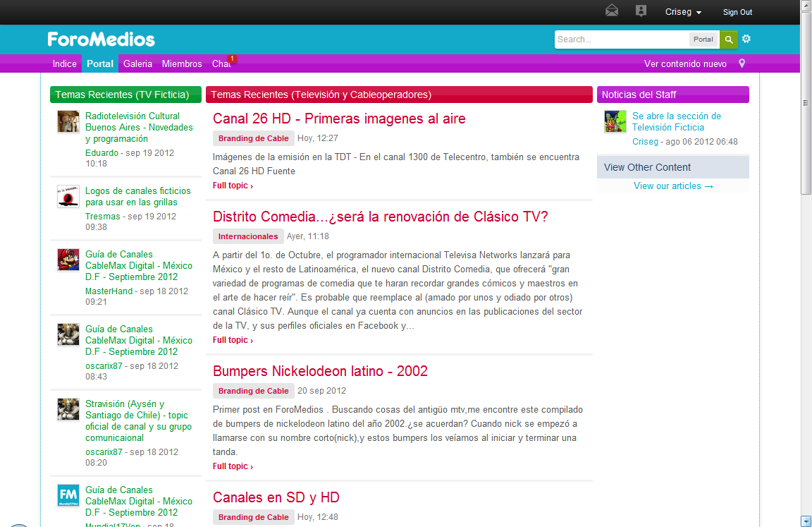Open the messages envelope icon
This screenshot has width=812, height=527.
[612, 11]
